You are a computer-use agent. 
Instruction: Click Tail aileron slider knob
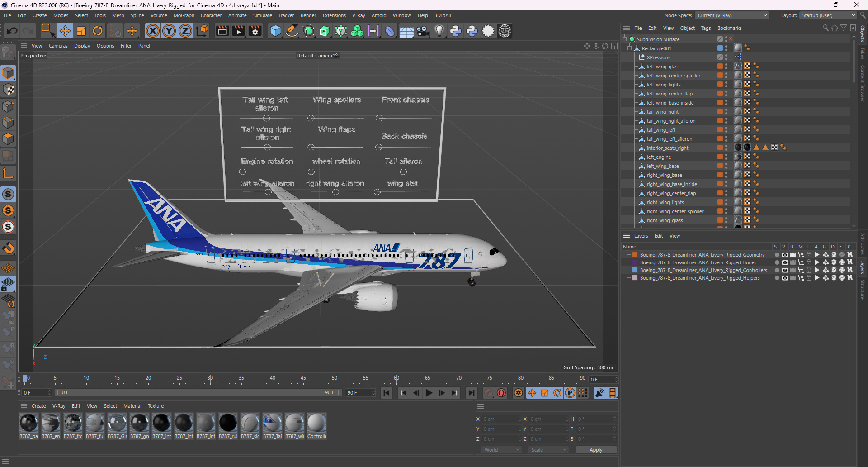403,172
